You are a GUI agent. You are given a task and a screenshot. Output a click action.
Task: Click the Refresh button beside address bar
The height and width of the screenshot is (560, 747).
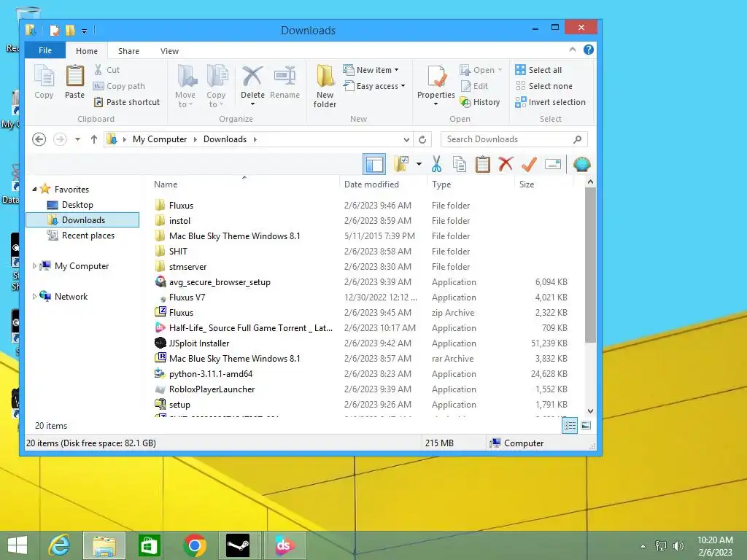[x=422, y=139]
